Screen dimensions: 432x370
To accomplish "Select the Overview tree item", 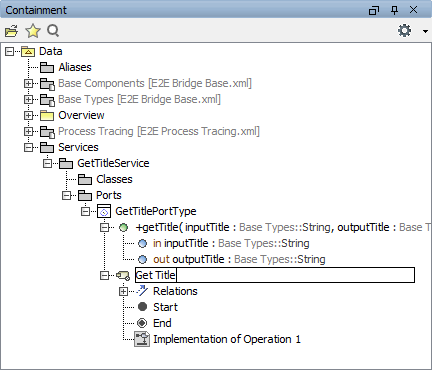I will pos(81,115).
